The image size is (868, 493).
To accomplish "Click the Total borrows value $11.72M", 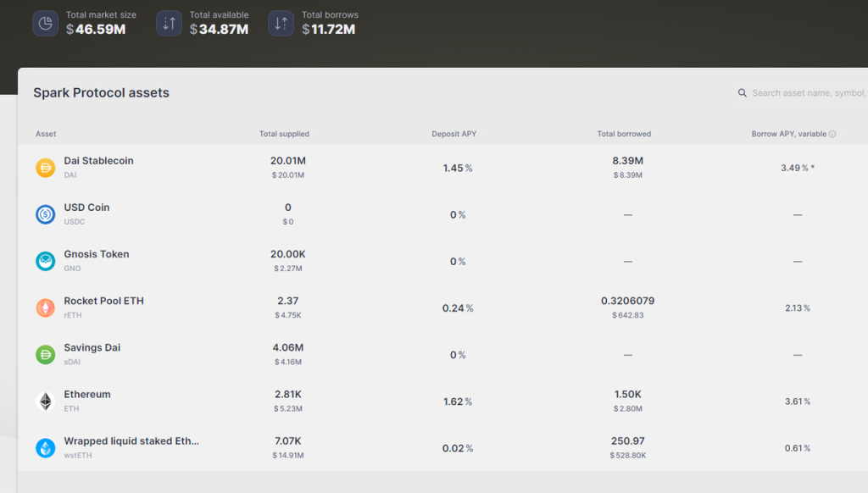I will 329,30.
